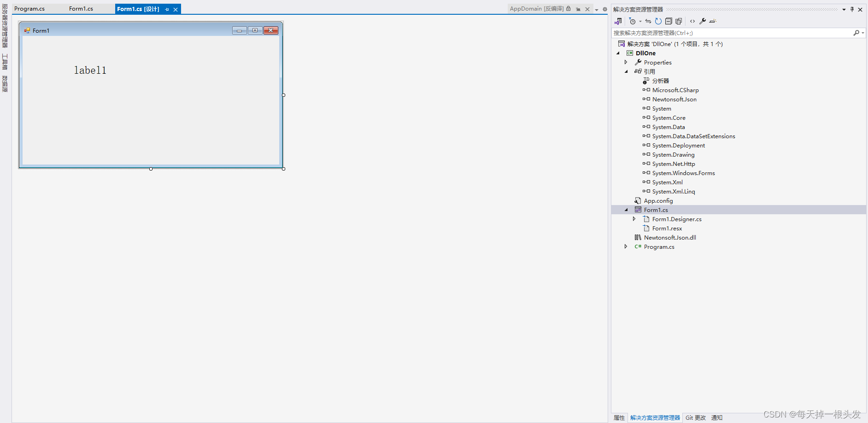Image resolution: width=868 pixels, height=423 pixels.
Task: Open the AppDomain [反编译] preview tab
Action: coord(536,9)
